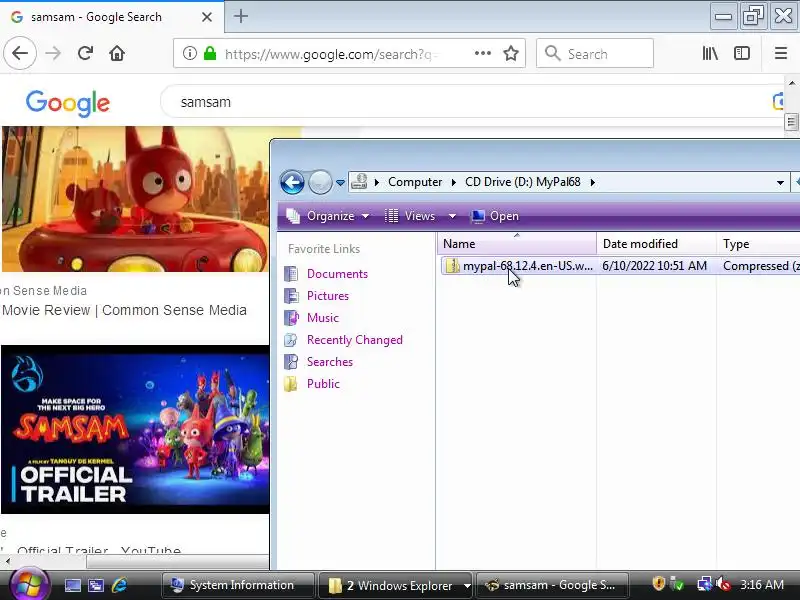Screen dimensions: 800x600
Task: Select the samsam Google Search tab
Action: tap(112, 17)
